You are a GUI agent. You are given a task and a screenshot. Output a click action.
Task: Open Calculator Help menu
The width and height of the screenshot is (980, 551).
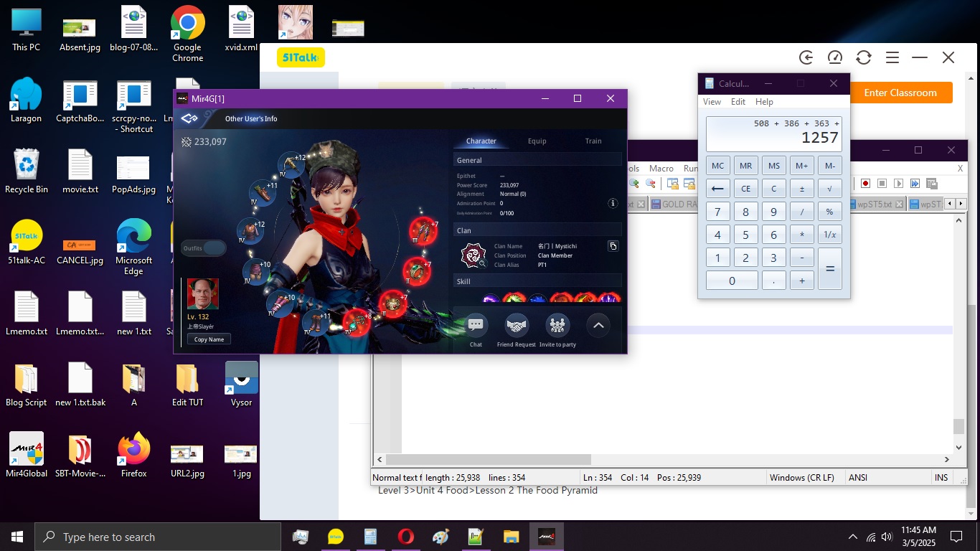click(x=764, y=102)
